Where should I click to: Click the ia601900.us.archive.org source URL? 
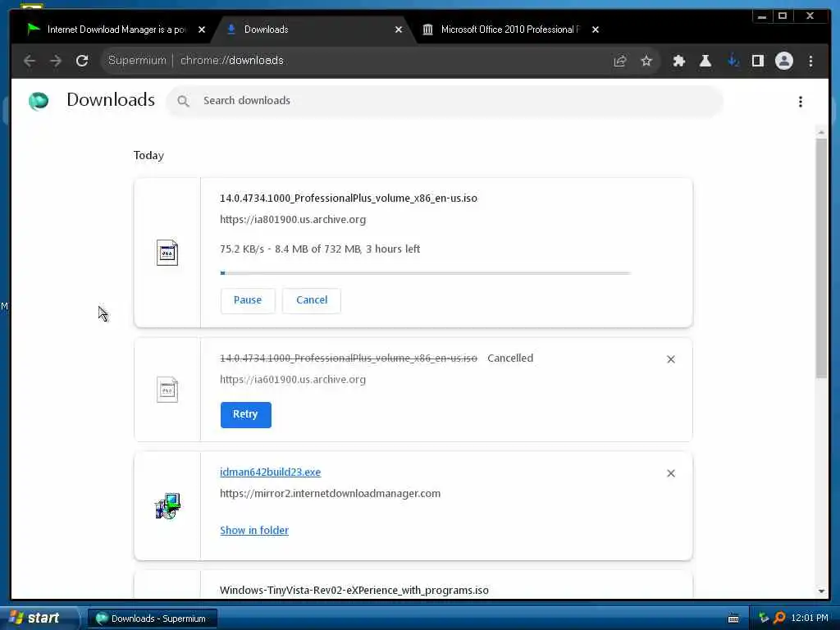(293, 379)
